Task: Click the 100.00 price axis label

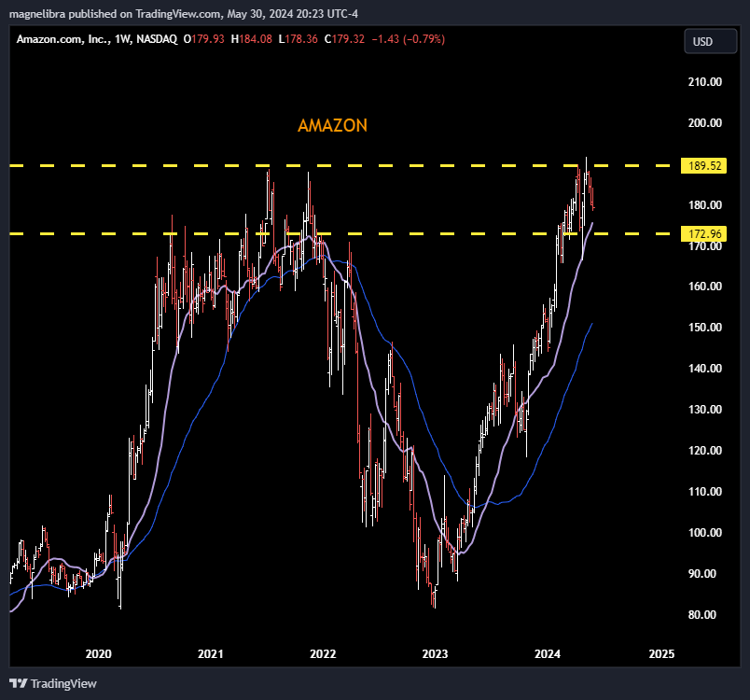Action: (x=704, y=533)
